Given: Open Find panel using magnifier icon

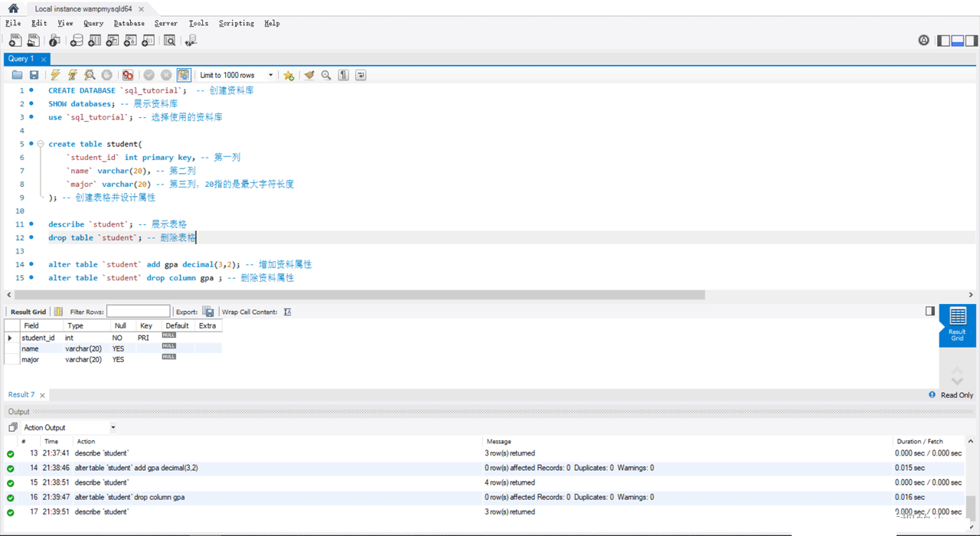Looking at the screenshot, I should pyautogui.click(x=326, y=74).
